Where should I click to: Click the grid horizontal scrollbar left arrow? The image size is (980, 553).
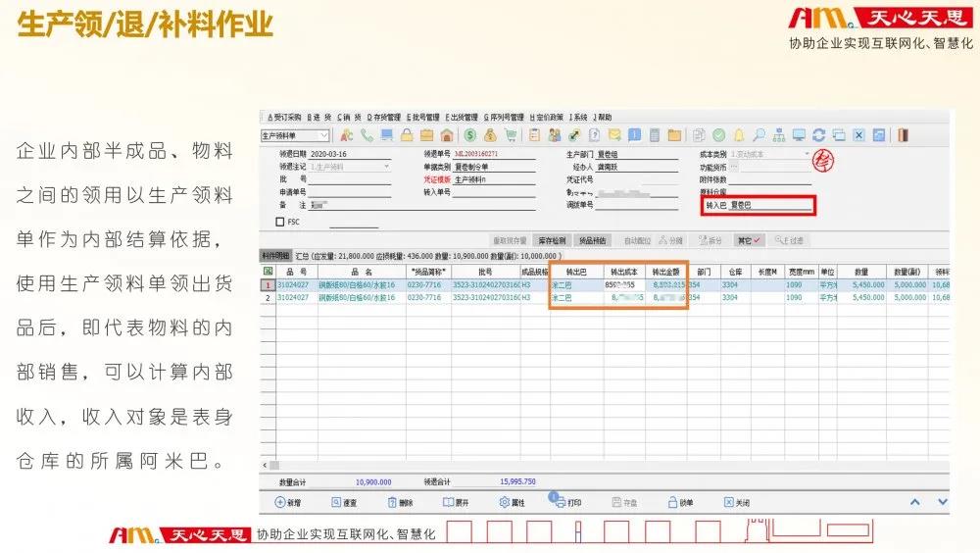tap(265, 466)
